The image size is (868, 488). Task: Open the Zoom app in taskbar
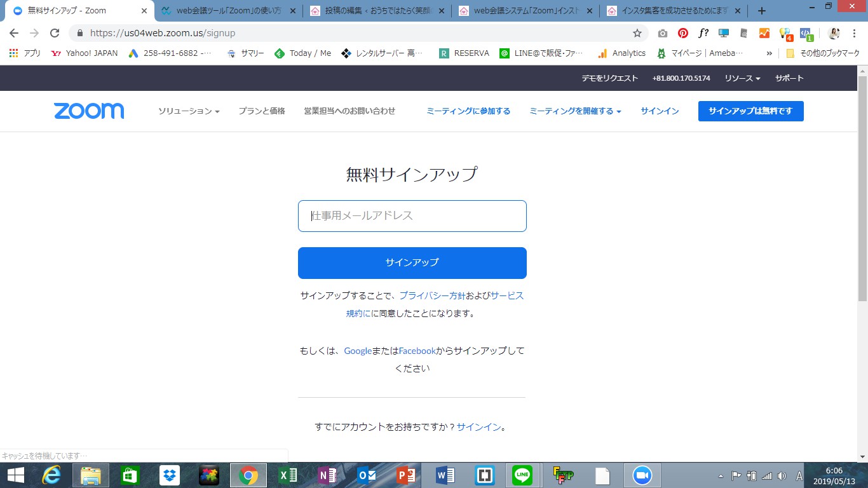point(642,475)
